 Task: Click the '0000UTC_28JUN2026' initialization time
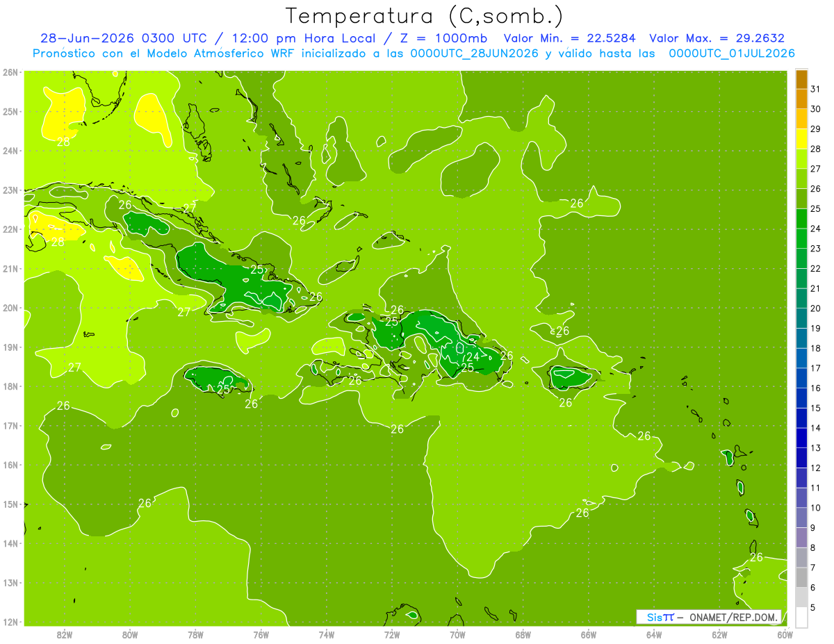tap(475, 53)
